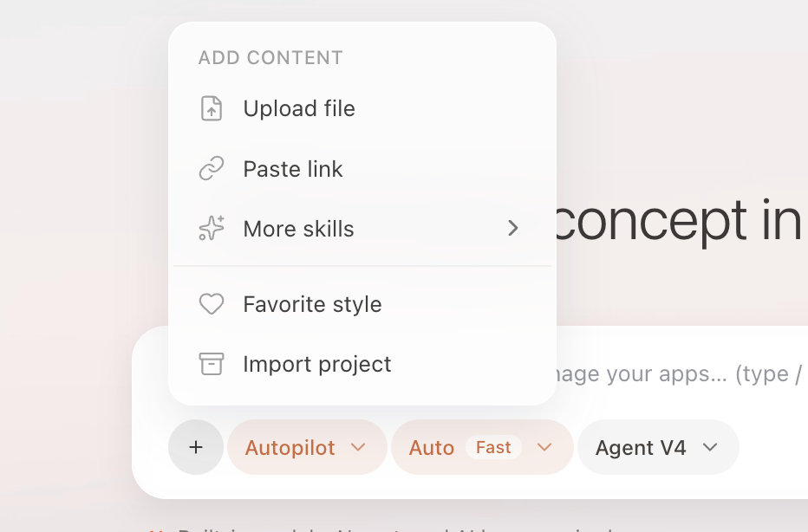This screenshot has height=532, width=808.
Task: Expand the More skills submenu arrow
Action: click(x=512, y=228)
